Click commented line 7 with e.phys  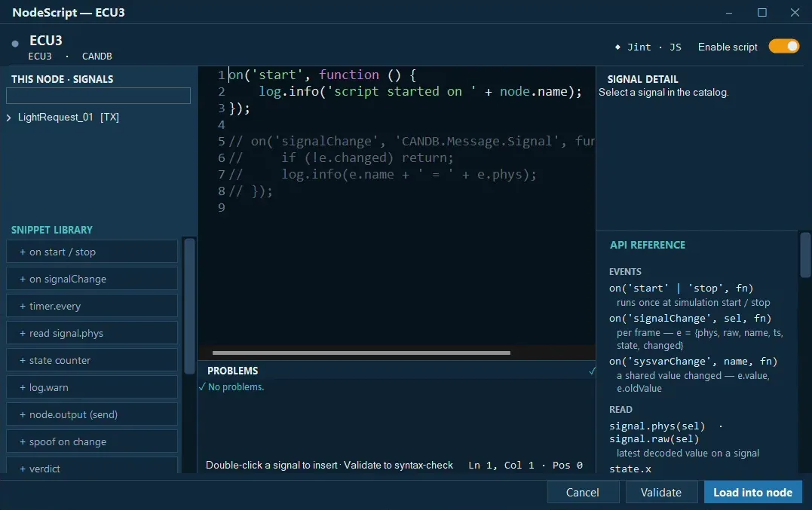pos(382,174)
